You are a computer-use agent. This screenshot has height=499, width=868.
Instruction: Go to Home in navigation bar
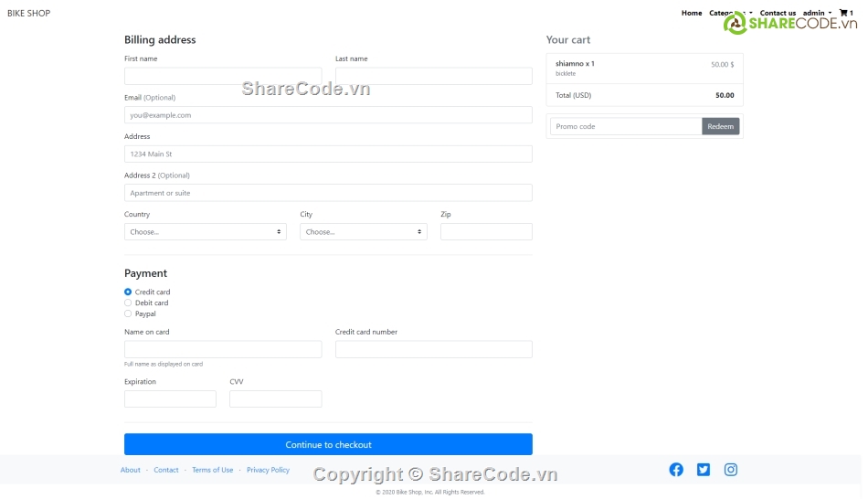click(x=692, y=13)
